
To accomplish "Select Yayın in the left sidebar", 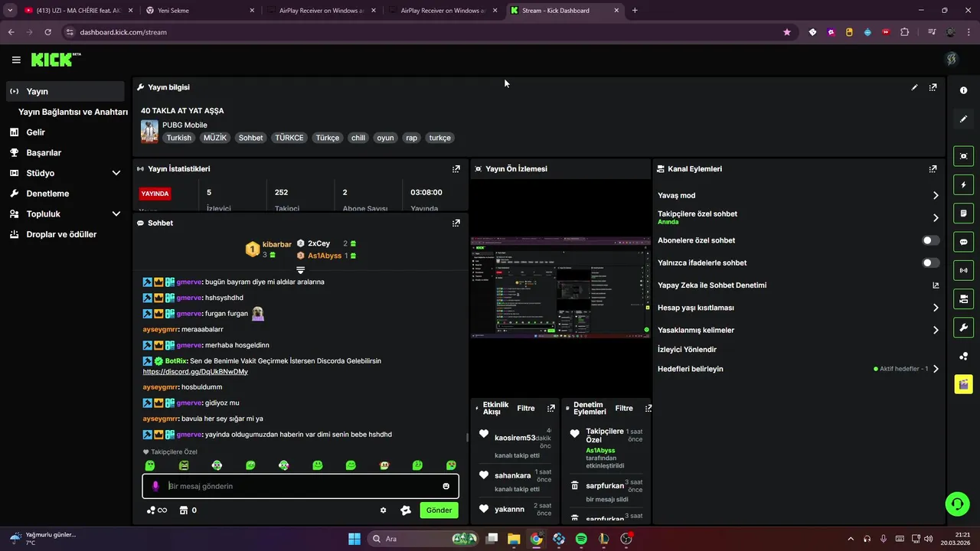I will (64, 91).
